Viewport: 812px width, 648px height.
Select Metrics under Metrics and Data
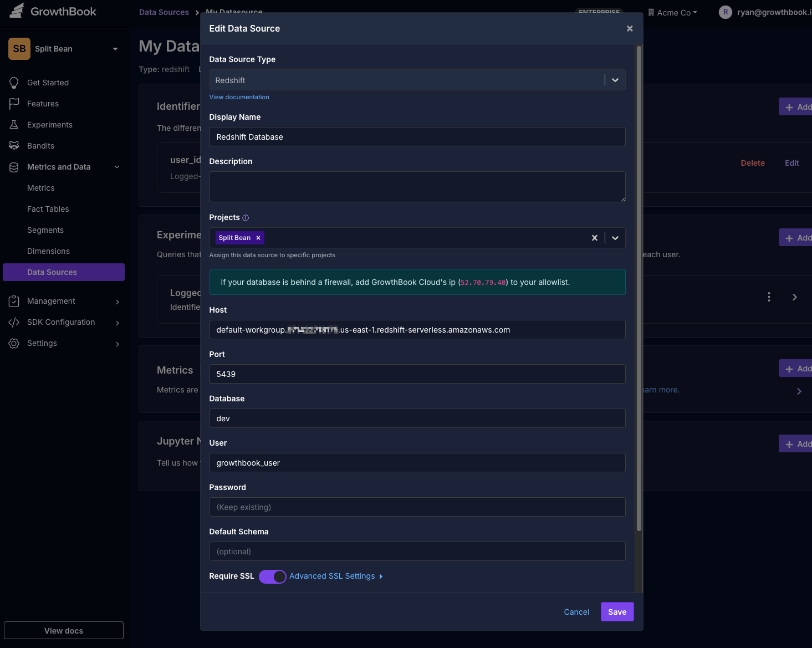(41, 188)
